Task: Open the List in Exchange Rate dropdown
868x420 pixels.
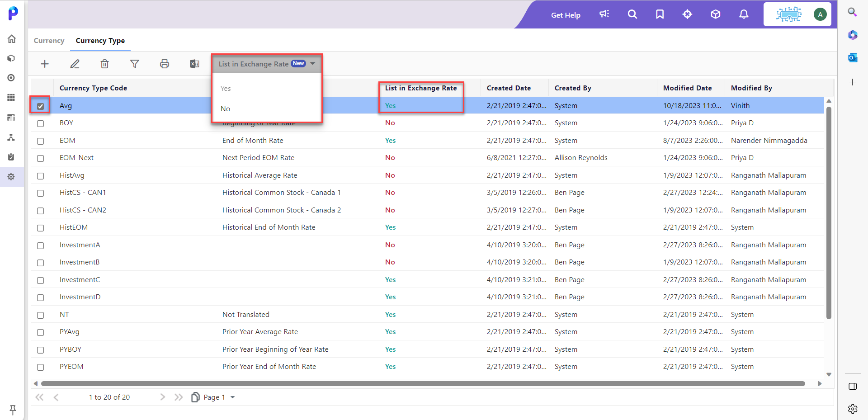Action: point(267,64)
